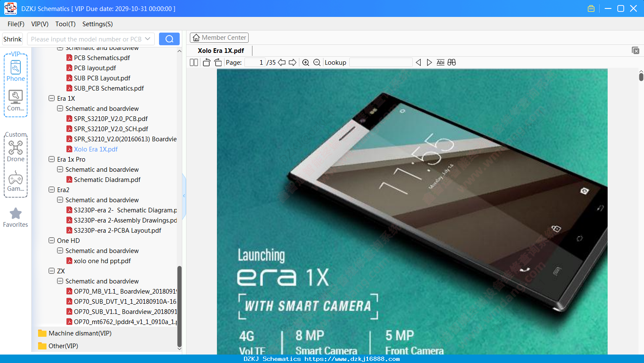Open S3230P-era 2-Assembly Drawings file
The image size is (644, 363).
pos(122,220)
